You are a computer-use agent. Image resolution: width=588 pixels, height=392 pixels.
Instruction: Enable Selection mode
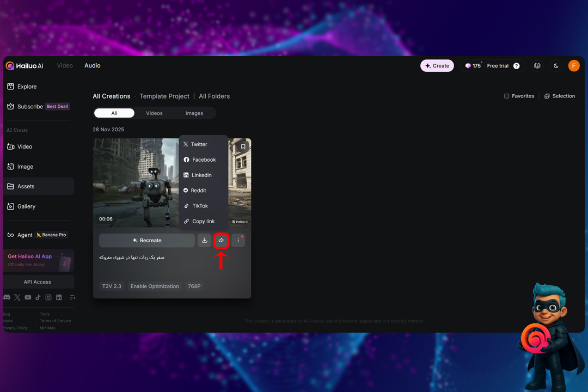click(x=560, y=96)
